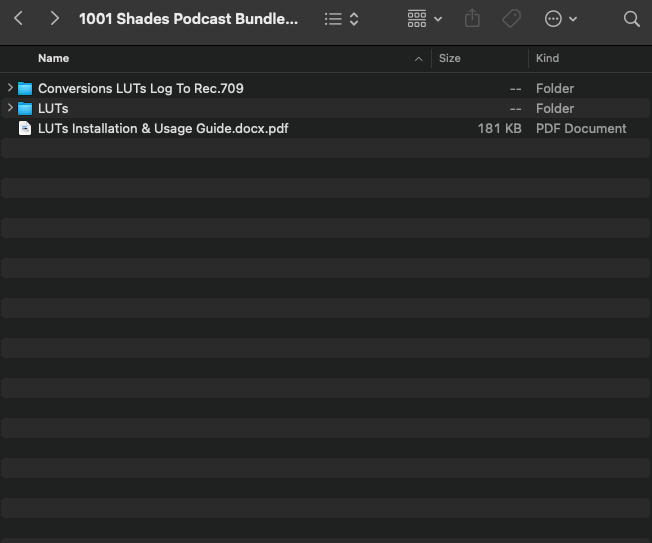Click the Forward navigation arrow

[55, 19]
